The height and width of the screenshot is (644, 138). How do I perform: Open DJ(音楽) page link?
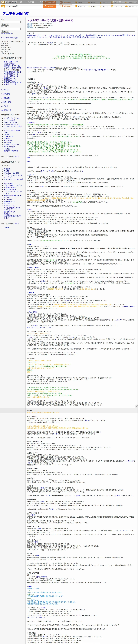pos(7,134)
